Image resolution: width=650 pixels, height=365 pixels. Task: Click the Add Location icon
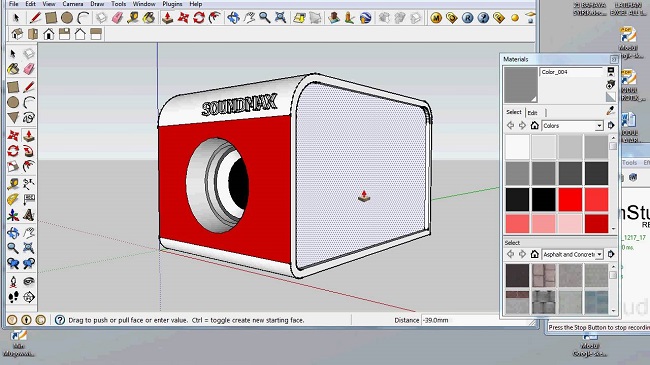tap(299, 18)
